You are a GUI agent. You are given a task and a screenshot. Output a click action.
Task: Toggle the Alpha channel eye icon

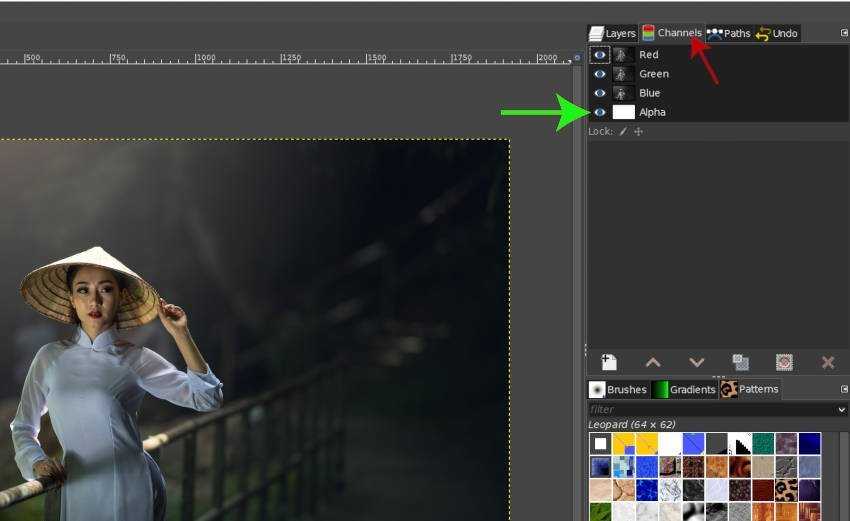(x=600, y=112)
